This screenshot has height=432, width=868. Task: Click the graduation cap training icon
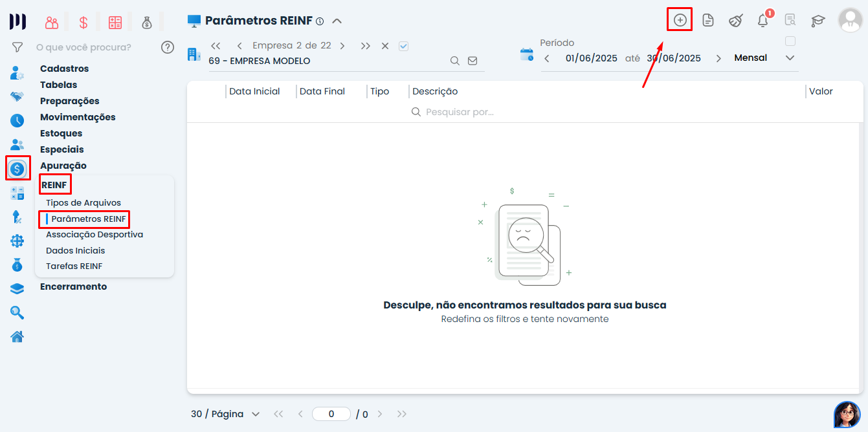pyautogui.click(x=818, y=21)
